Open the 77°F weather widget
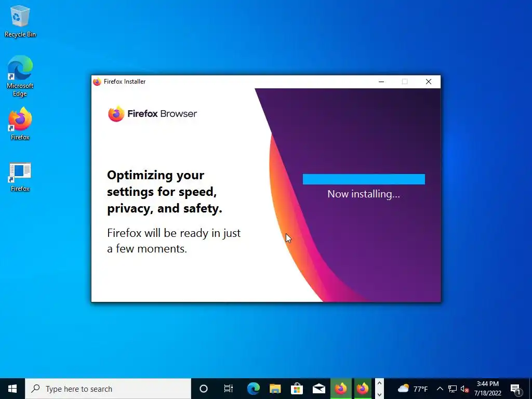 pos(413,389)
